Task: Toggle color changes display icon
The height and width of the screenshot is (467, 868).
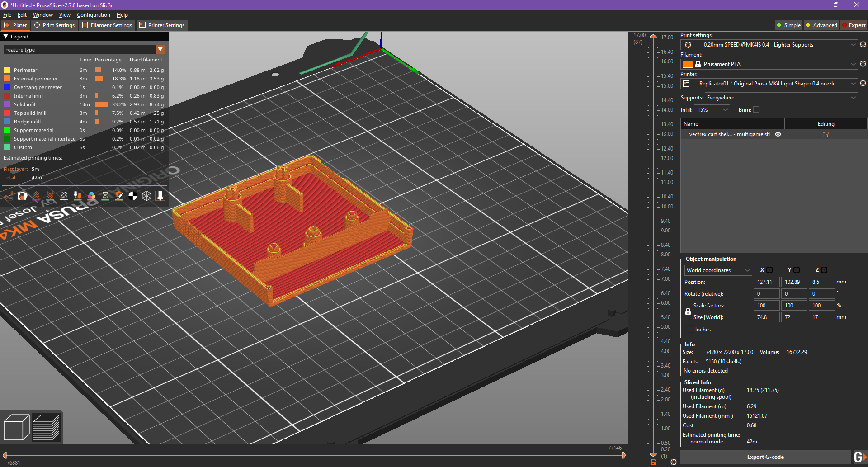Action: tap(91, 196)
